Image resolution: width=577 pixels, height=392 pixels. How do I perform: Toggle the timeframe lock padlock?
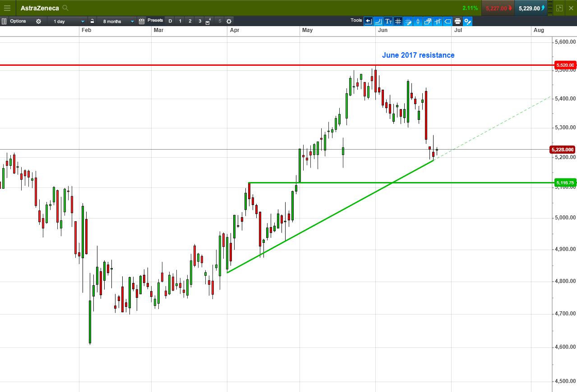coord(92,21)
